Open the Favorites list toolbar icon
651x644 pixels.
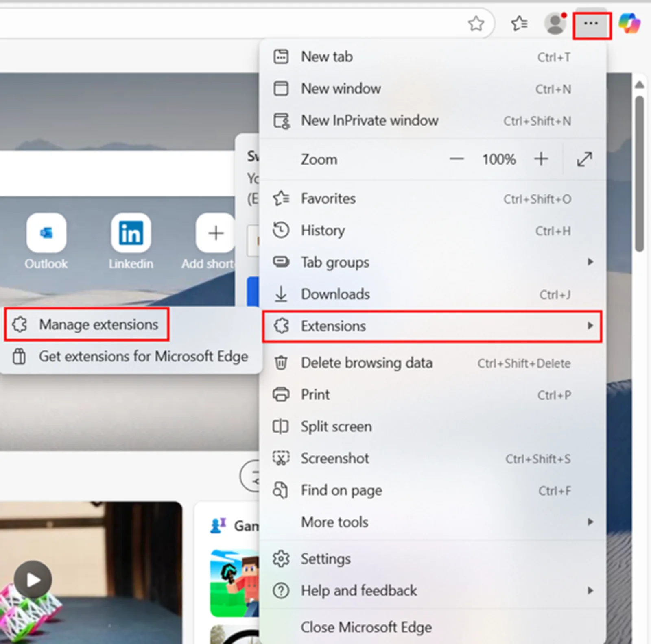[x=520, y=24]
